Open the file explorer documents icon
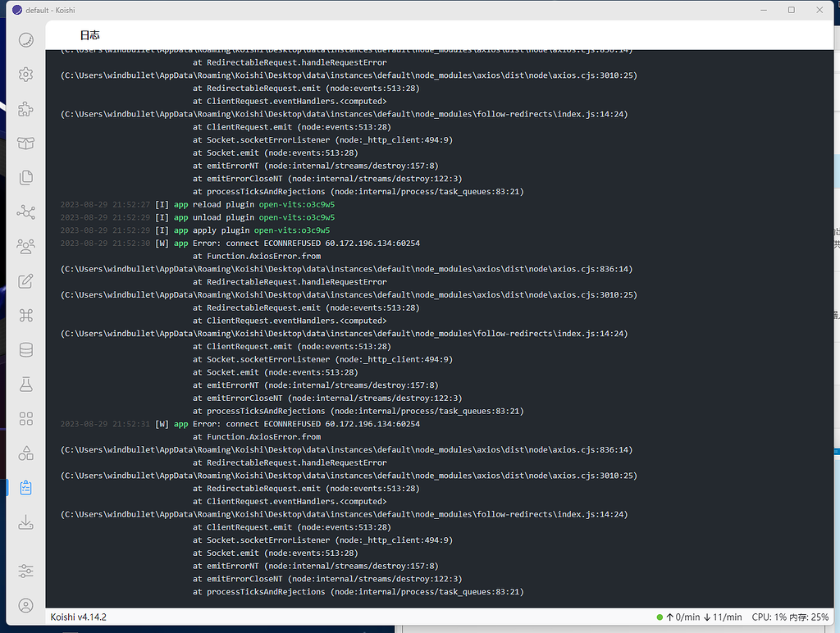 [25, 178]
